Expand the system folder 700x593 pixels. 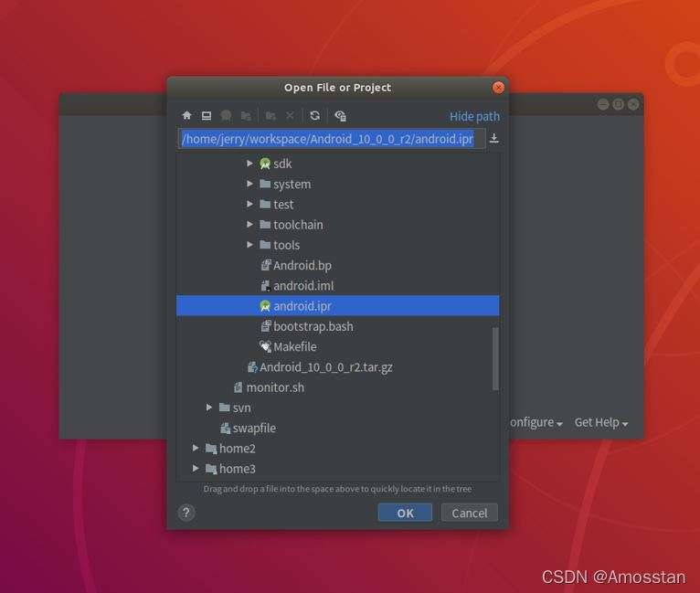(x=250, y=184)
